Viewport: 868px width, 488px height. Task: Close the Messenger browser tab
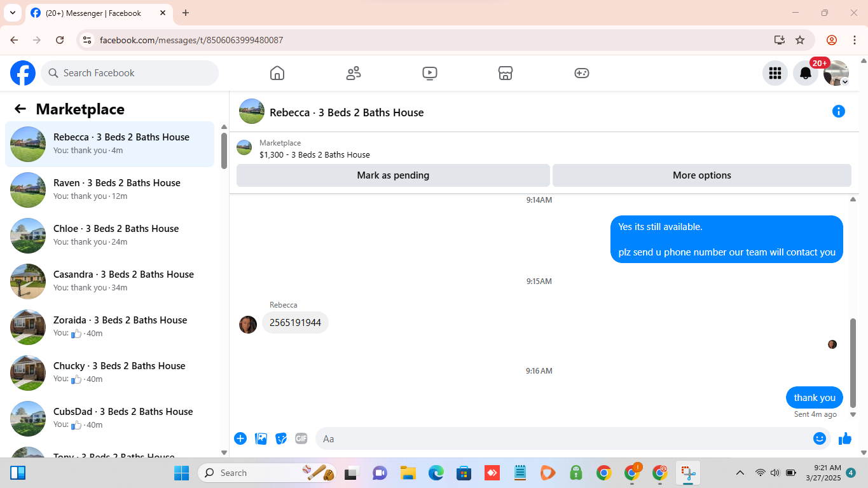pos(162,13)
